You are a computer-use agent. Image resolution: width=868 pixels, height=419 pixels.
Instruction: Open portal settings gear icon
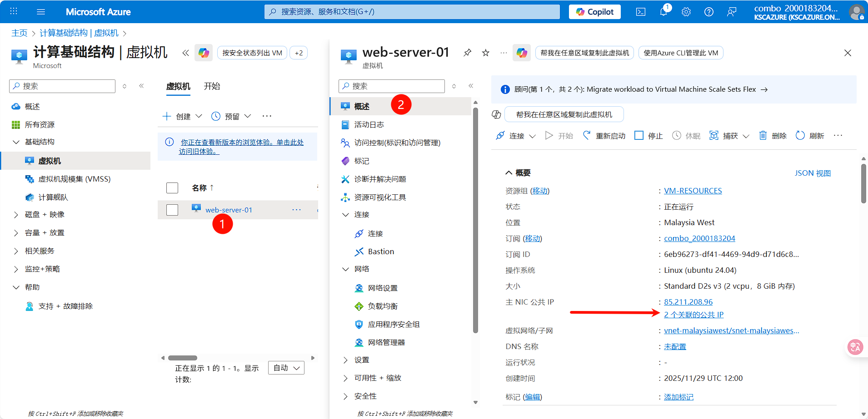(x=686, y=12)
